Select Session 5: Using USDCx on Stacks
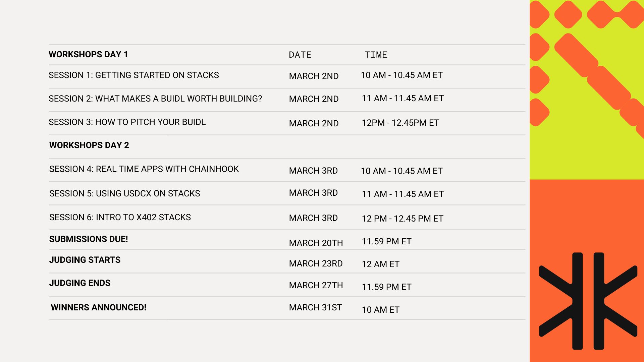 pyautogui.click(x=124, y=193)
